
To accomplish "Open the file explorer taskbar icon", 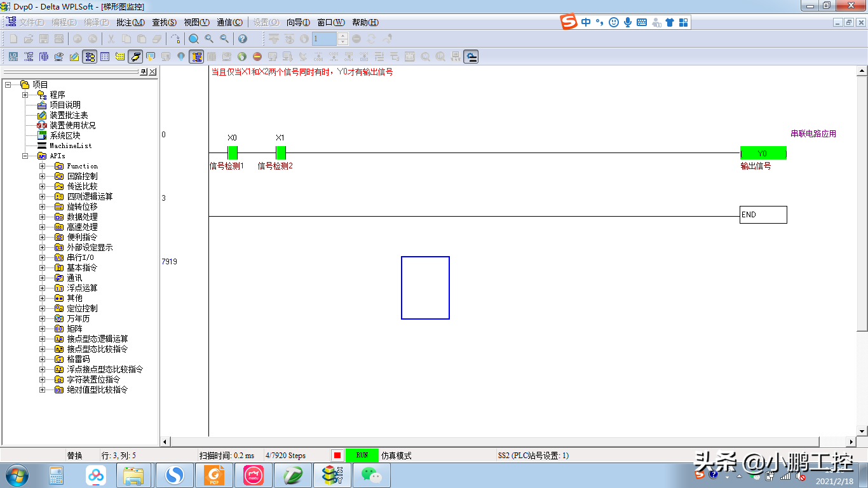I will [134, 475].
